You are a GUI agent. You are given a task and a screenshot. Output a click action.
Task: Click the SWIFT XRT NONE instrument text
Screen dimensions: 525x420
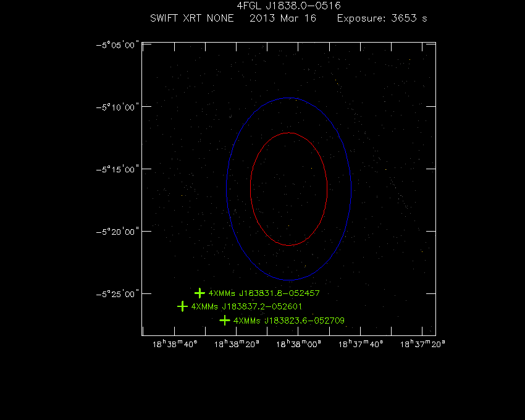click(x=191, y=19)
